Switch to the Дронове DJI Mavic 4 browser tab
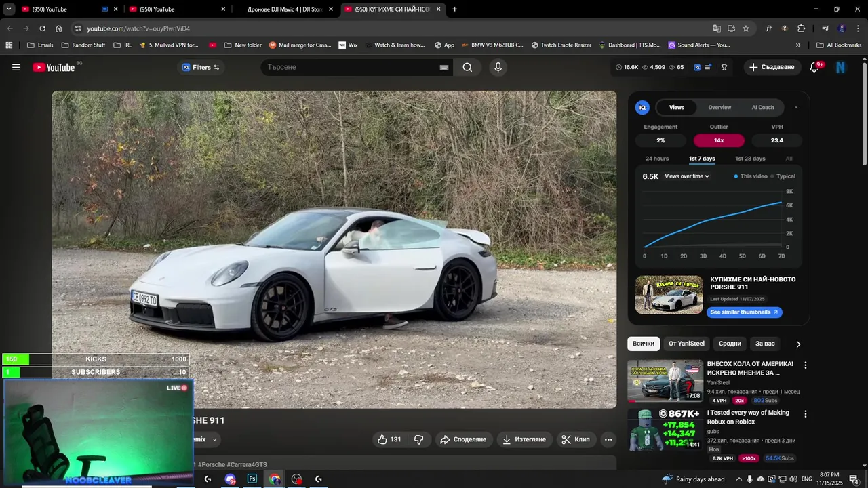Image resolution: width=868 pixels, height=488 pixels. tap(285, 9)
